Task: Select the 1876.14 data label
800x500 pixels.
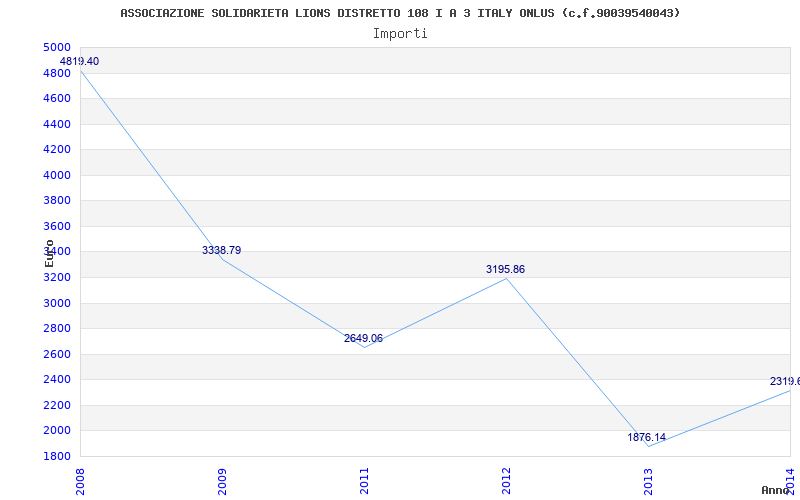Action: [x=646, y=437]
